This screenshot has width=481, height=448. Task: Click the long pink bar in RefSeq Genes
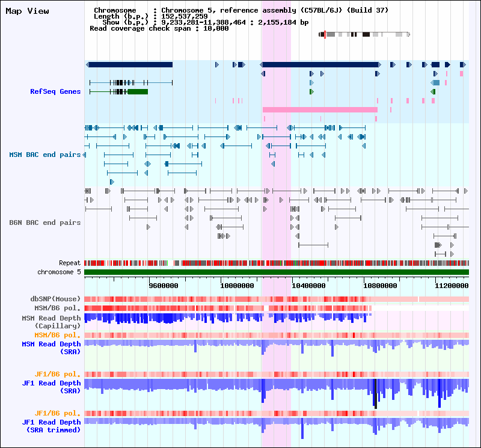pyautogui.click(x=320, y=110)
